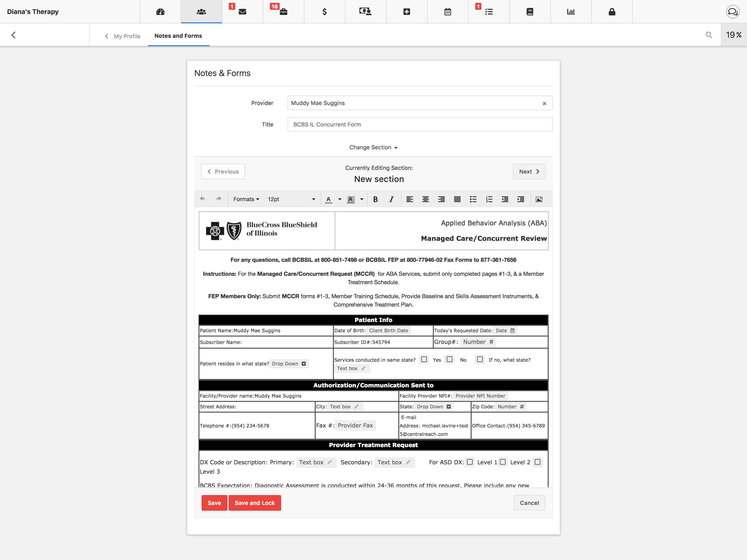Check Yes for services in same state

click(x=424, y=359)
